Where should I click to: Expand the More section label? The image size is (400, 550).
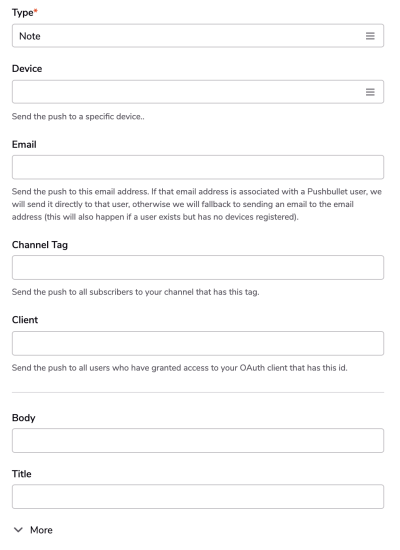click(41, 530)
